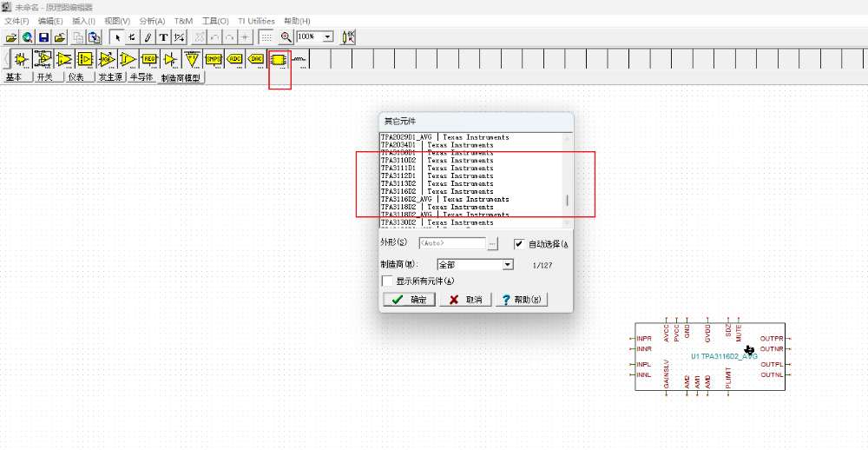Click the Paste clipboard icon
Image resolution: width=868 pixels, height=450 pixels.
tap(95, 37)
